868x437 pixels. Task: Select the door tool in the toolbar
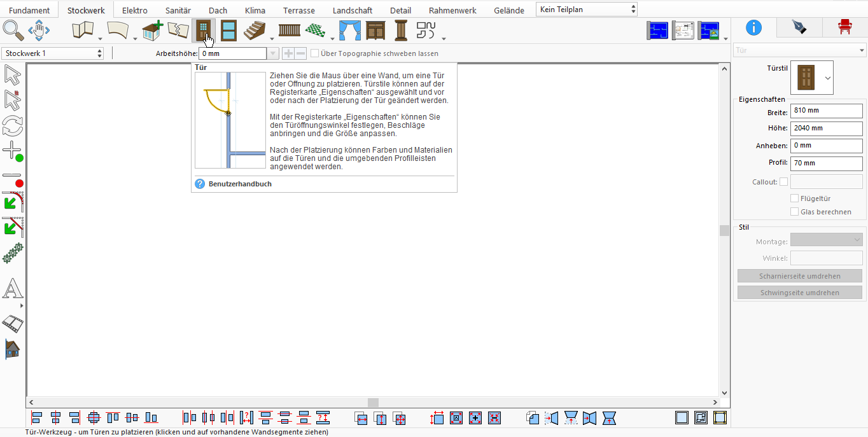(204, 30)
